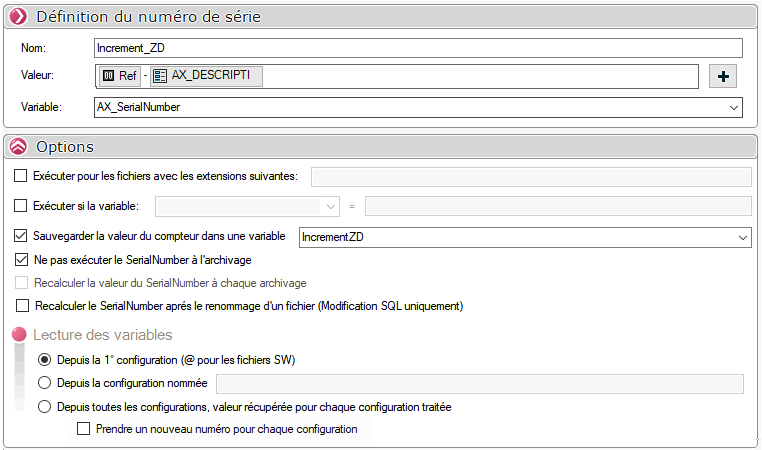Uncheck Sauvegarder la valeur du compteur
This screenshot has width=762, height=450.
coord(22,237)
